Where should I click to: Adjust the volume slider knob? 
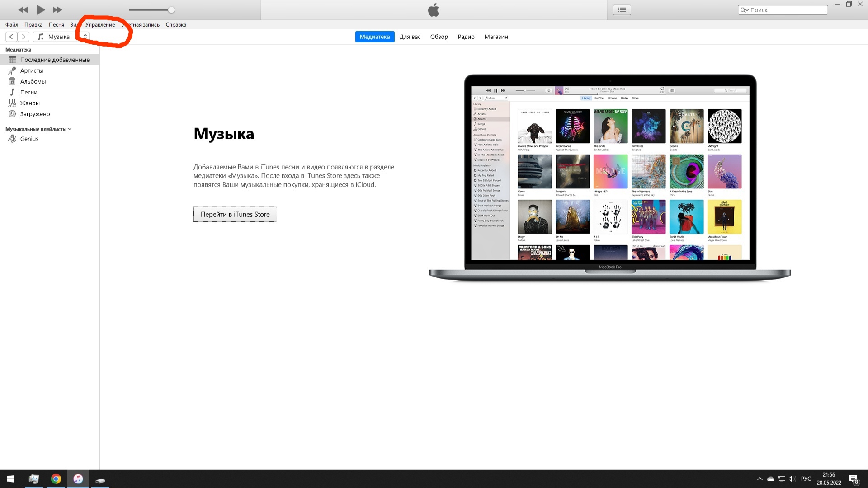(x=171, y=10)
